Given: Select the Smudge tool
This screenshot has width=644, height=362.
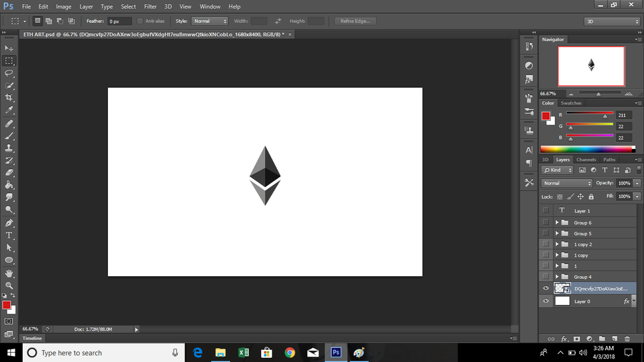Looking at the screenshot, I should click(x=9, y=197).
